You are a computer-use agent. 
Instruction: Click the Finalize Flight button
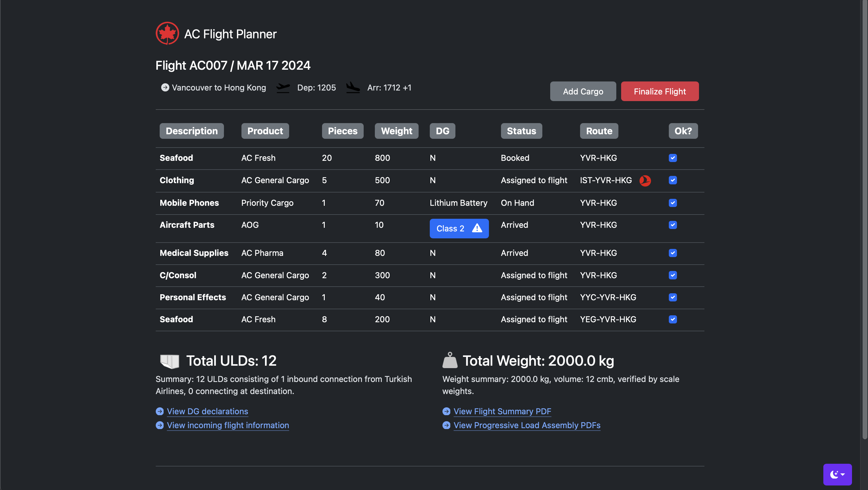[659, 91]
